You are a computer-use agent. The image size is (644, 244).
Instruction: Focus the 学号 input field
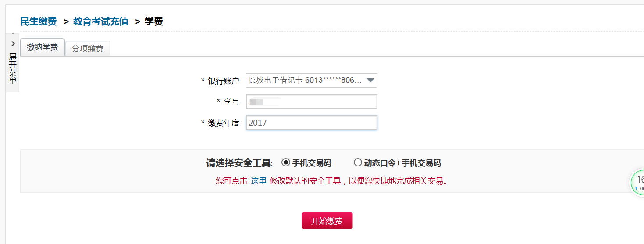click(x=311, y=102)
